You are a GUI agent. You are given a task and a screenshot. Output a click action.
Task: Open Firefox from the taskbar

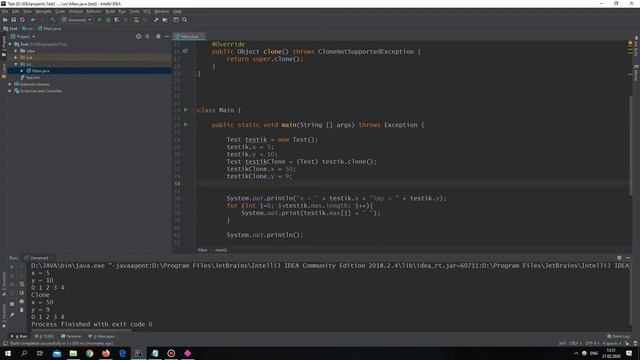tap(106, 353)
